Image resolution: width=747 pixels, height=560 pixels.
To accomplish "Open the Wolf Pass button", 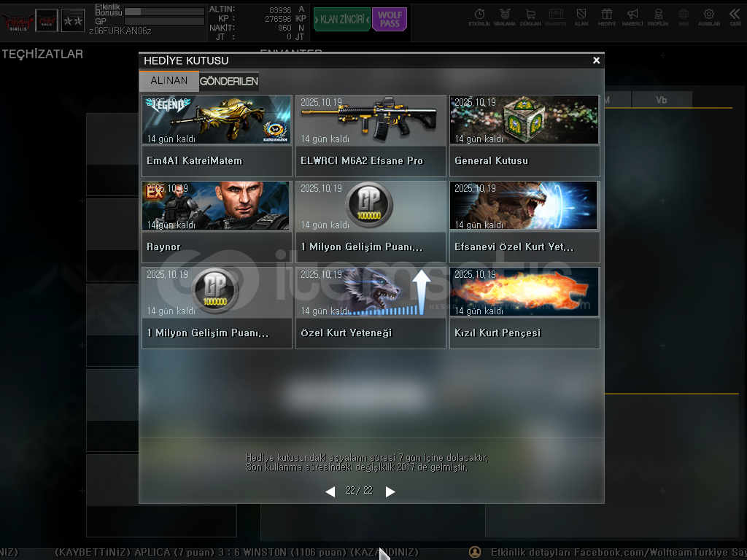I will click(x=390, y=20).
